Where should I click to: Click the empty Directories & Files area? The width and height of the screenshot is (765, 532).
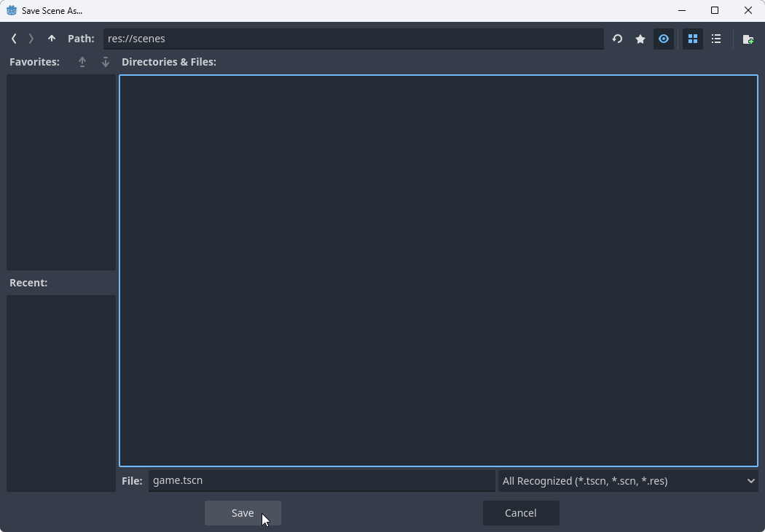[439, 270]
